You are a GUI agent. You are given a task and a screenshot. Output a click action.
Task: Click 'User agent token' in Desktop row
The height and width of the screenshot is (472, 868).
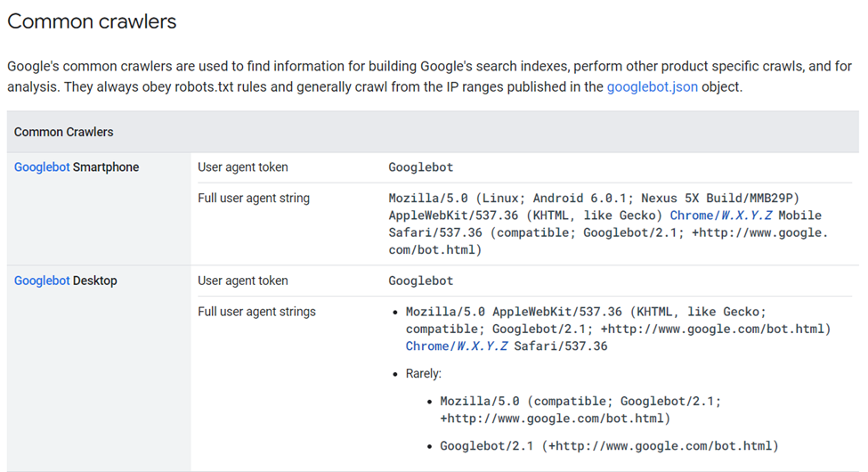coord(243,281)
